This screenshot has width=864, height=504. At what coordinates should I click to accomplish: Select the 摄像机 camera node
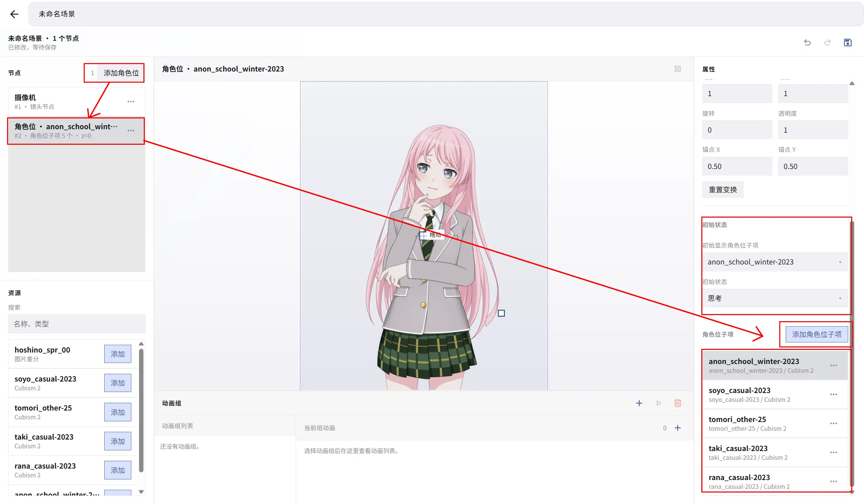(77, 102)
